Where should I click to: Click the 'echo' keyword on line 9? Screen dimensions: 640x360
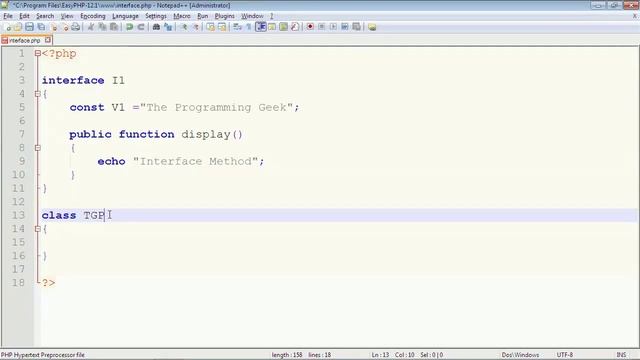coord(111,161)
